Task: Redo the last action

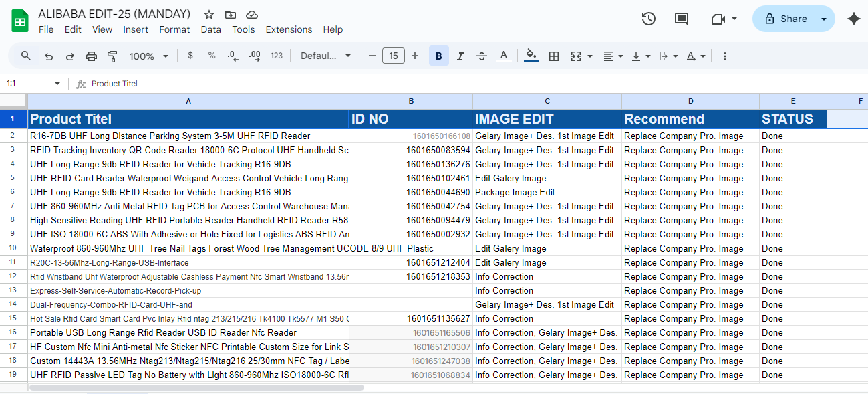Action: tap(69, 56)
